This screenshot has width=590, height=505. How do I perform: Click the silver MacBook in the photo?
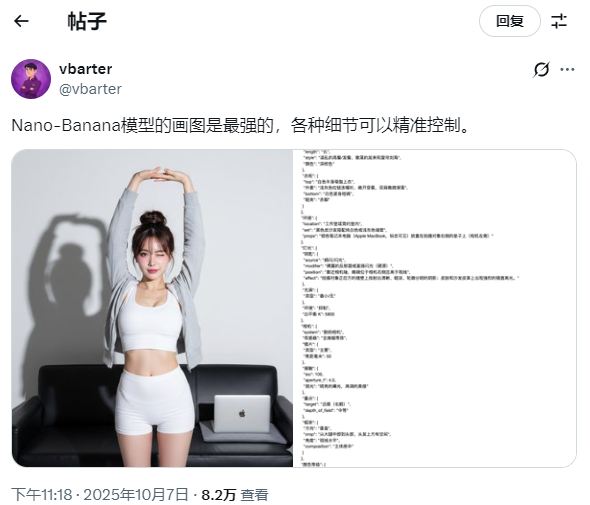tap(242, 413)
